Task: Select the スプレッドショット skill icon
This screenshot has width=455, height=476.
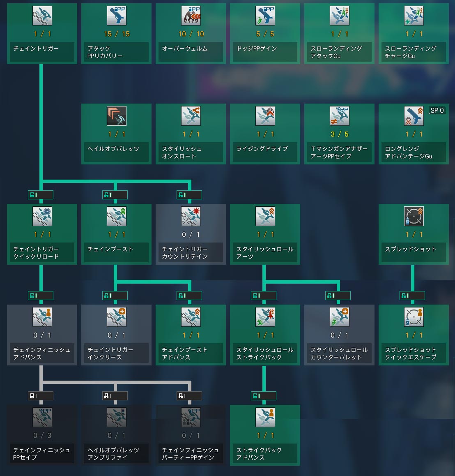Action: tap(414, 216)
